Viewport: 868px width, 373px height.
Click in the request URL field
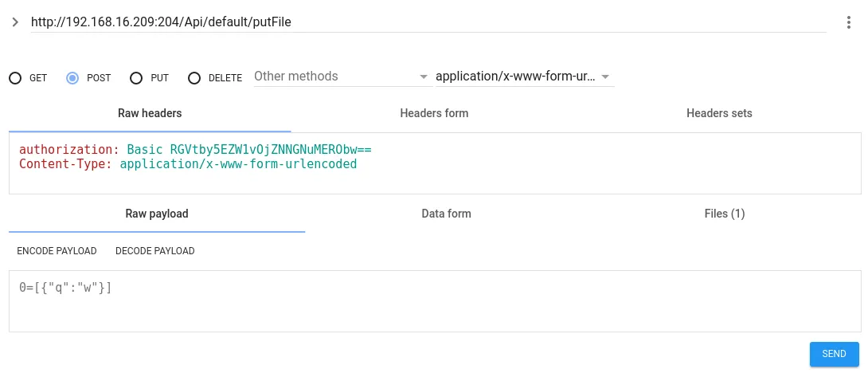pyautogui.click(x=428, y=22)
